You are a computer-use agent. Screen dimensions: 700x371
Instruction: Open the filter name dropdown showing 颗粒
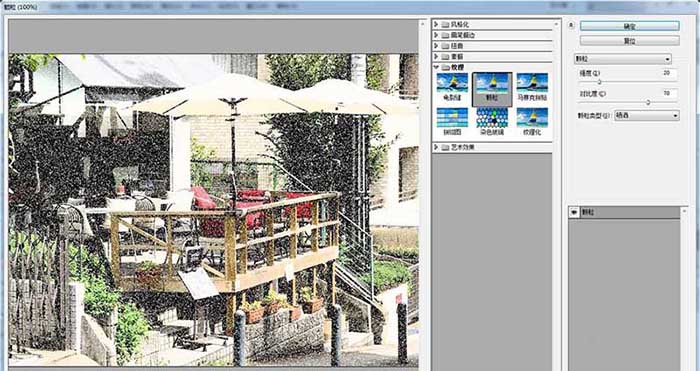(x=622, y=59)
